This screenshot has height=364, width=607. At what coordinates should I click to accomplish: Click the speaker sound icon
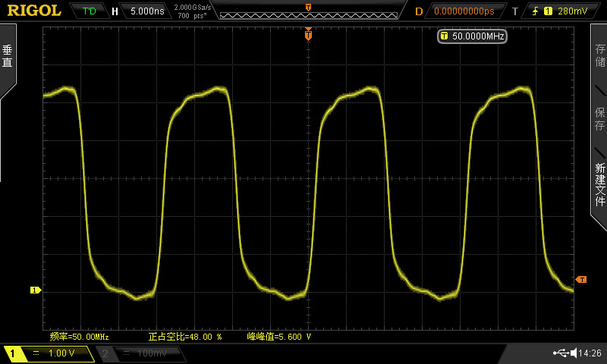coord(574,353)
